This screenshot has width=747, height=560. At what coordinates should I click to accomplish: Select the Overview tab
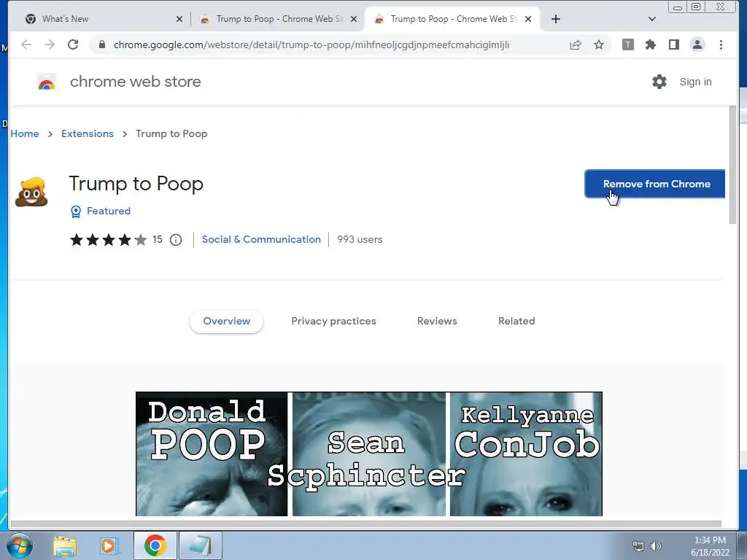(x=226, y=322)
